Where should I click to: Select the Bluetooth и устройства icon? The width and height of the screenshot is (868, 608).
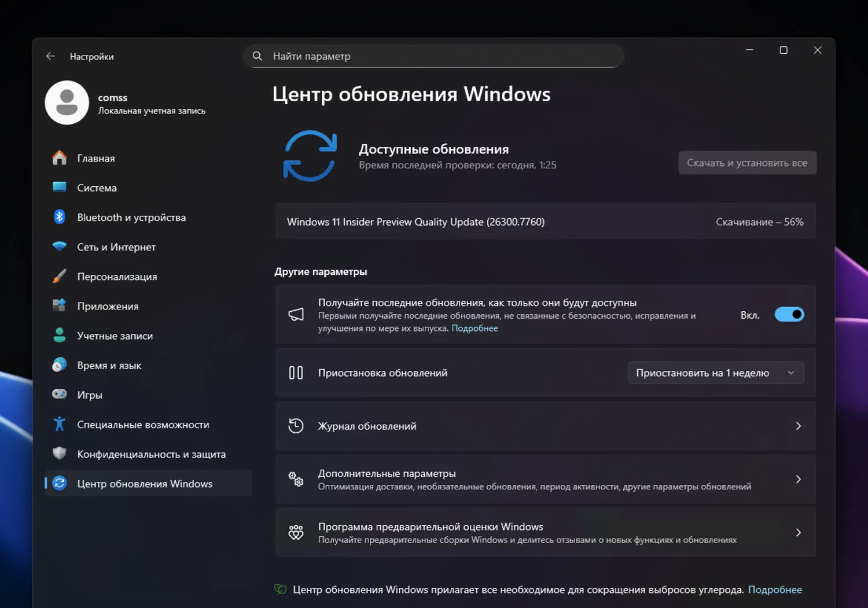coord(60,217)
